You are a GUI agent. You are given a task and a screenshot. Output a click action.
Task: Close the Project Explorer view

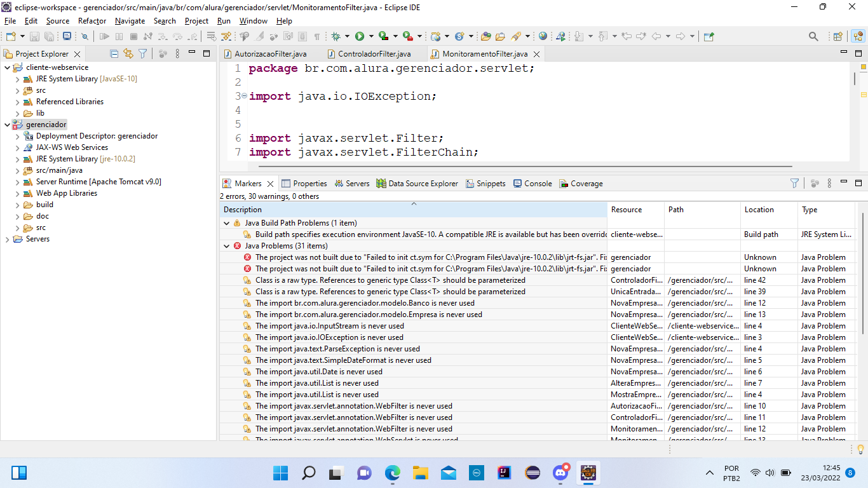pyautogui.click(x=78, y=55)
